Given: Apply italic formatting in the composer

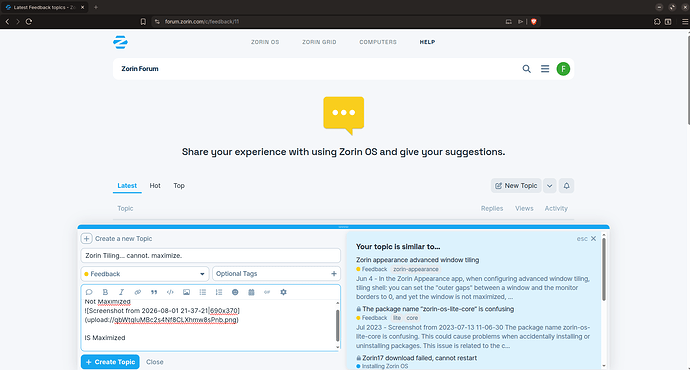Looking at the screenshot, I should tap(121, 292).
